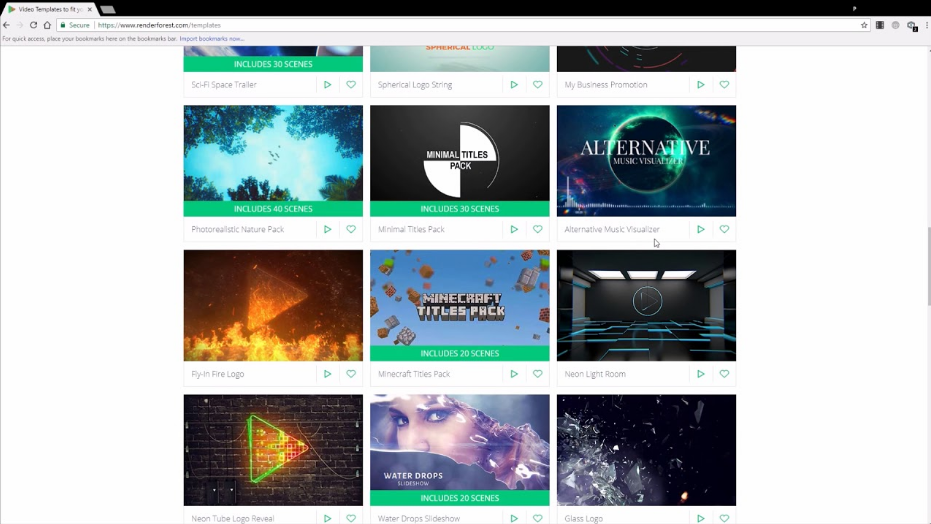Click the Photorealistic Nature Pack title

pyautogui.click(x=238, y=229)
